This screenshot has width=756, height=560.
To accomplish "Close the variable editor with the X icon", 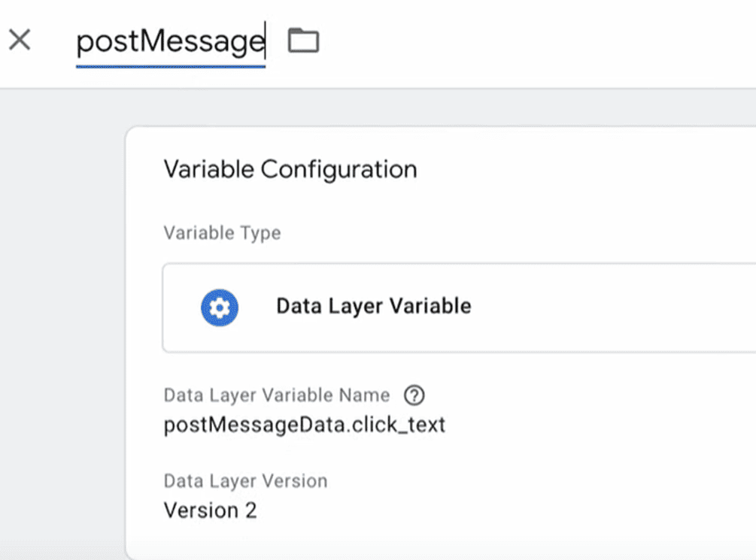I will (x=20, y=40).
